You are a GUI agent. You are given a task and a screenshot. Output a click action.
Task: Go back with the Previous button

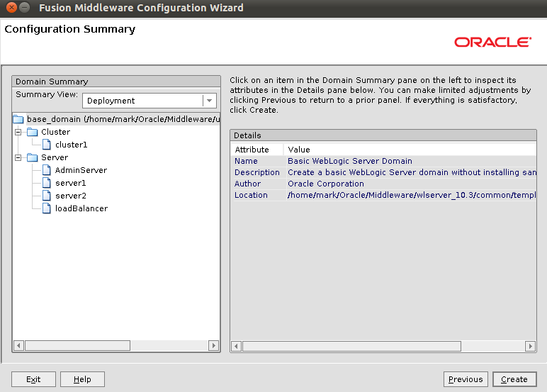point(466,379)
